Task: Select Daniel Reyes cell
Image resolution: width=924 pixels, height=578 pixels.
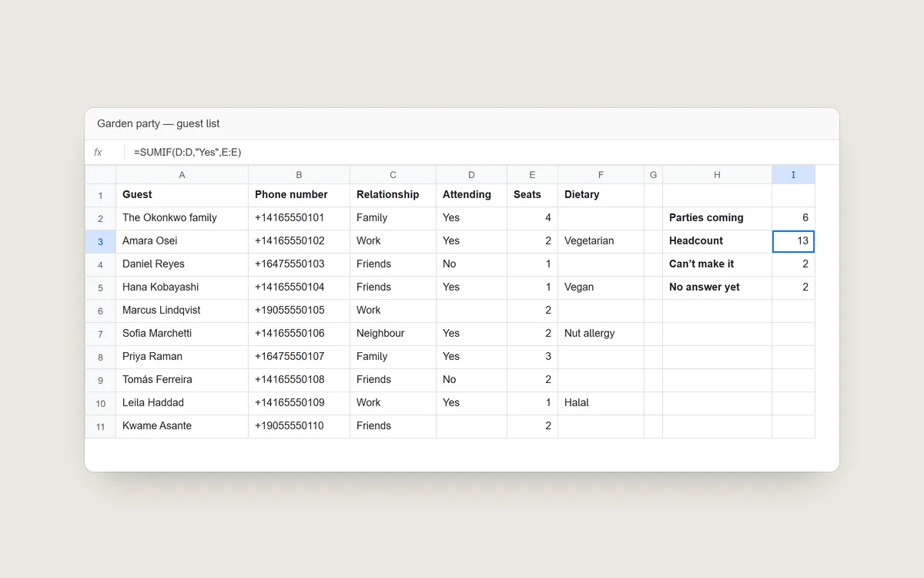Action: pyautogui.click(x=182, y=264)
